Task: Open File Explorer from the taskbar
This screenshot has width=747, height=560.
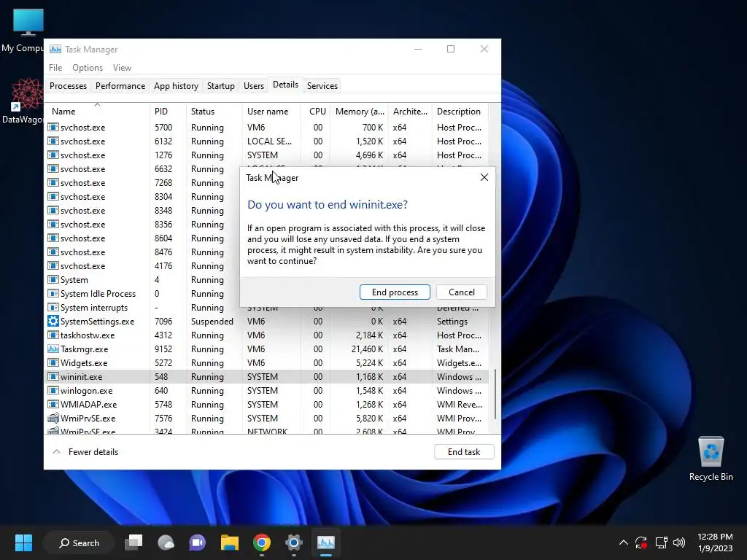Action: coord(230,542)
